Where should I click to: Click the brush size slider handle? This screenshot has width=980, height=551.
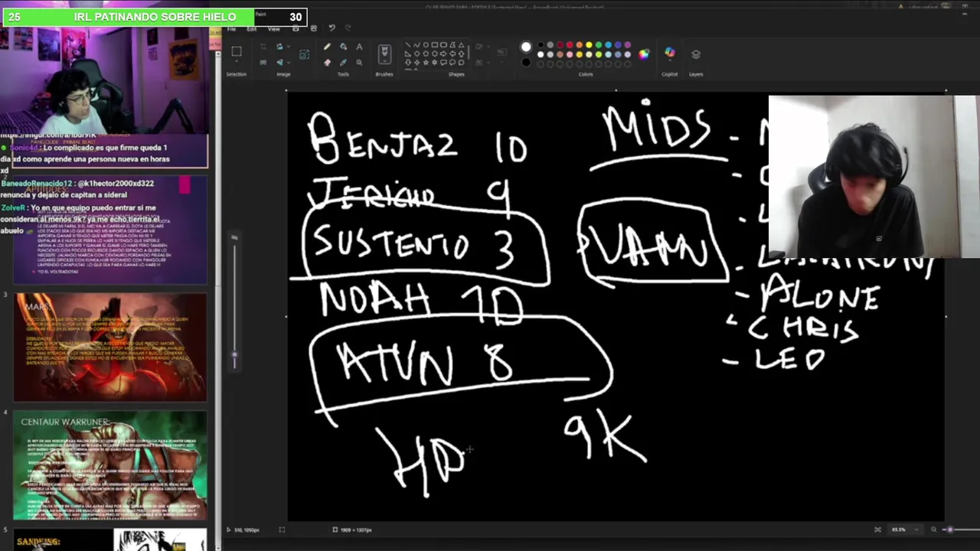pos(235,354)
